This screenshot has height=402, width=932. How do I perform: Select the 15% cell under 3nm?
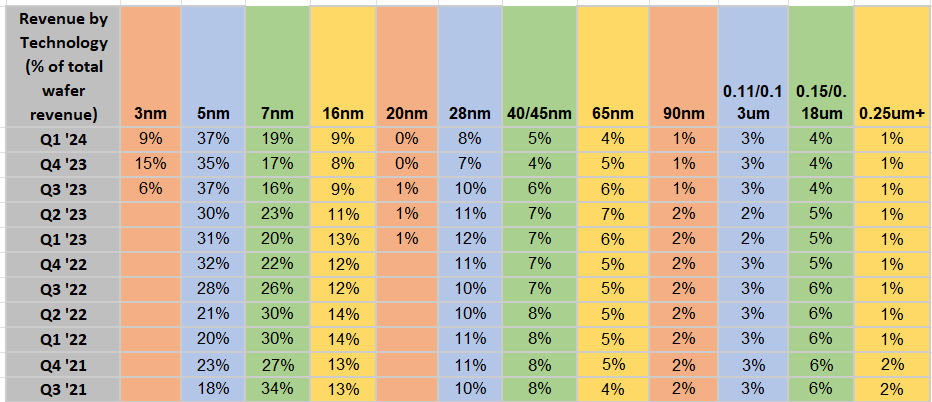pyautogui.click(x=150, y=162)
